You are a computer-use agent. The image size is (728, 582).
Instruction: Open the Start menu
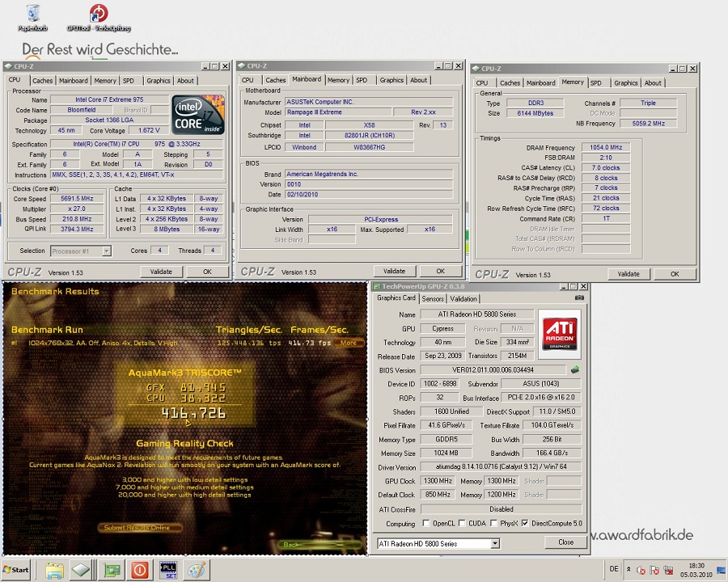pos(16,570)
